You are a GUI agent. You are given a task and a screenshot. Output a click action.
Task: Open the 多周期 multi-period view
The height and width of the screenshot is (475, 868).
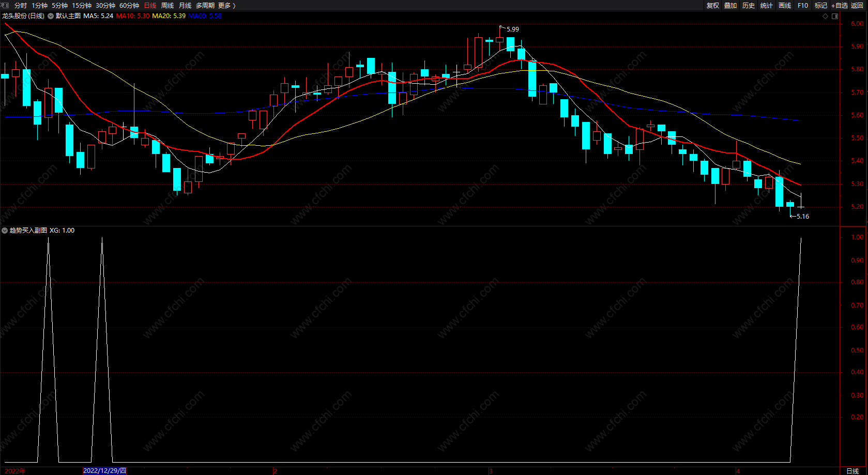pyautogui.click(x=205, y=6)
